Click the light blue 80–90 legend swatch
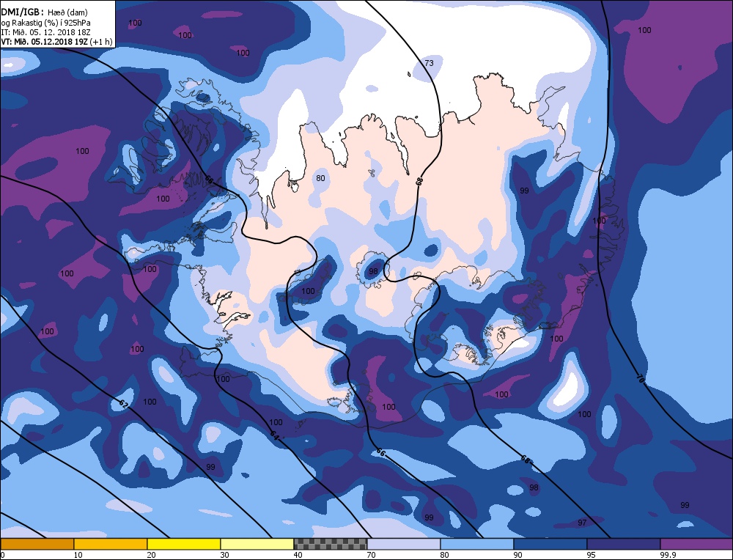The image size is (733, 560). (x=477, y=544)
